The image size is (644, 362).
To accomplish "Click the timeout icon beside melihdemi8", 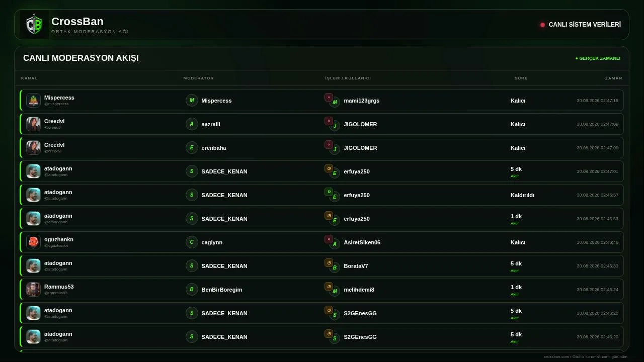I will click(329, 287).
